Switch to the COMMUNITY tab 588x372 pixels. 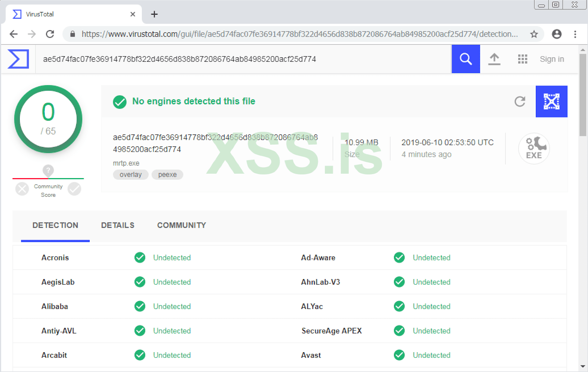182,225
